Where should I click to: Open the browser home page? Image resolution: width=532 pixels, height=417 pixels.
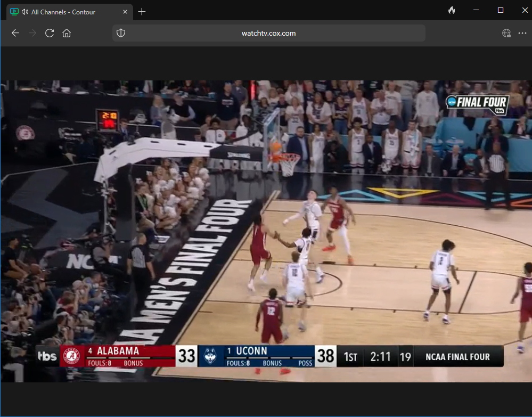pos(67,33)
